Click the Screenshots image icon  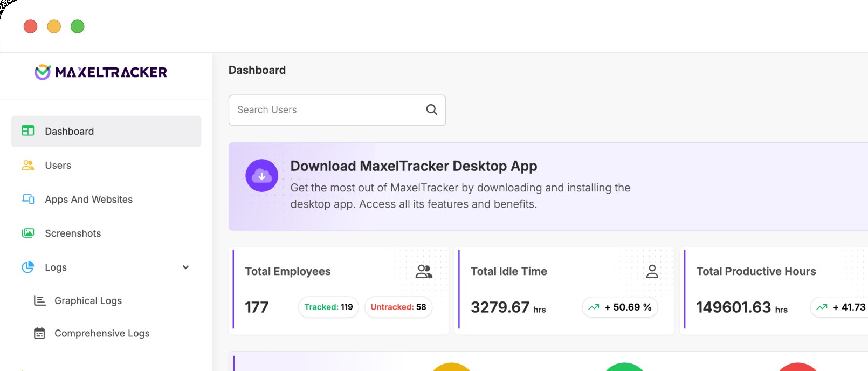pos(28,233)
